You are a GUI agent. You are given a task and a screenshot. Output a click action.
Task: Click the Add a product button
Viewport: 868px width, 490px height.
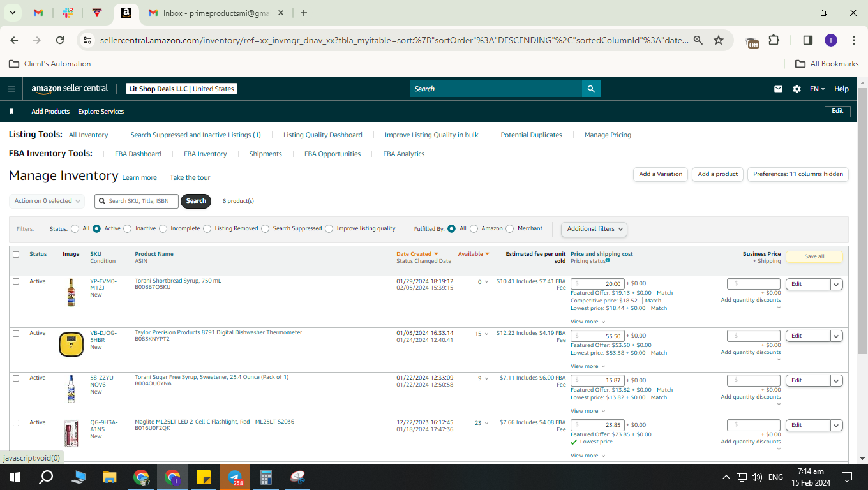[718, 174]
